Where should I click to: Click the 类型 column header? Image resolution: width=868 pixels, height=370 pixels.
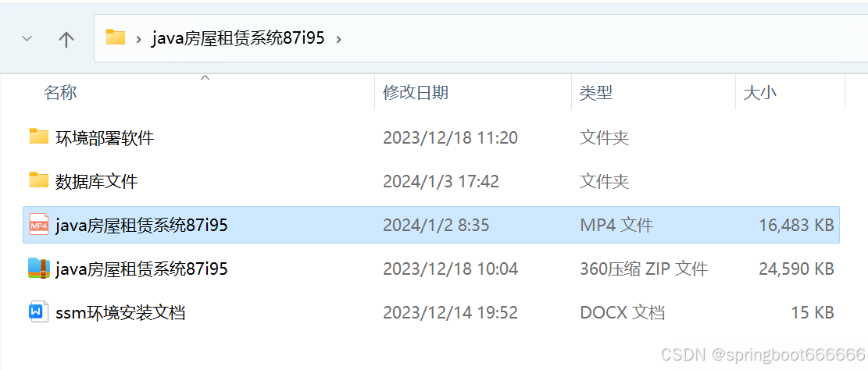[596, 92]
